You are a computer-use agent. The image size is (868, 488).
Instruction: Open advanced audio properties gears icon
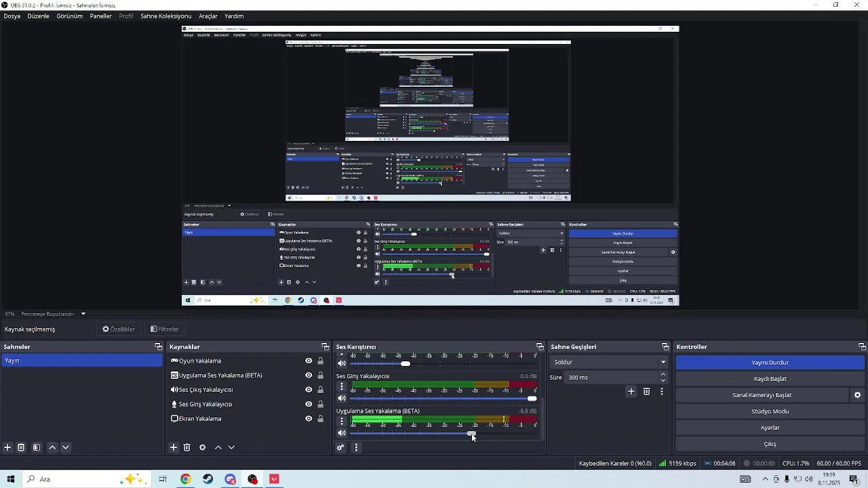(340, 447)
